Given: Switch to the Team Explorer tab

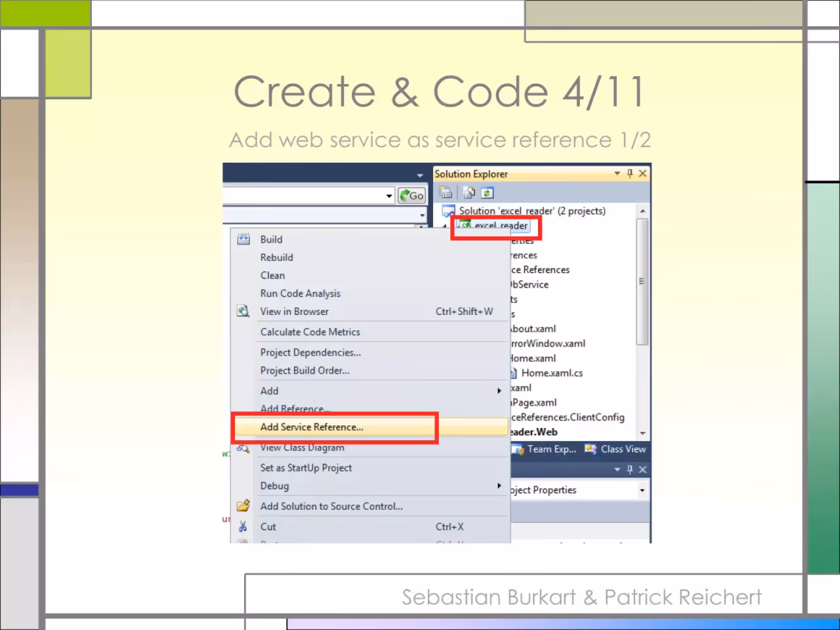Looking at the screenshot, I should coord(545,449).
